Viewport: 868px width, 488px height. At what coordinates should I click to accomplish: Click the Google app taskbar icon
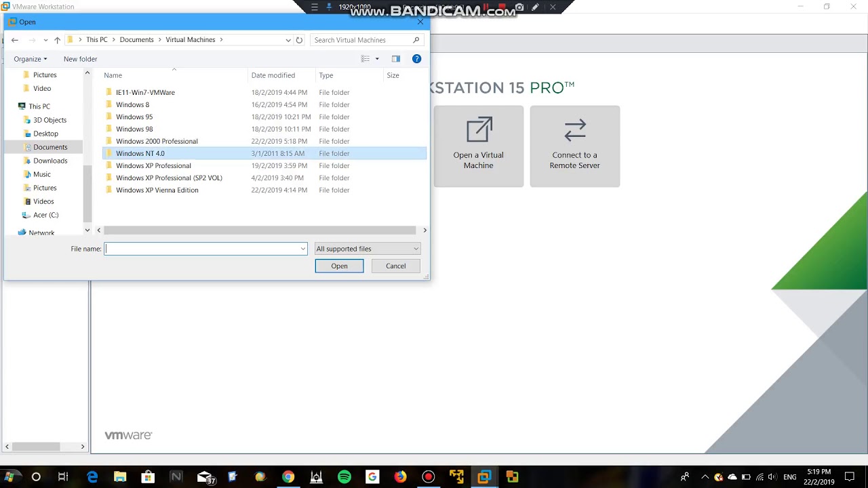click(372, 477)
